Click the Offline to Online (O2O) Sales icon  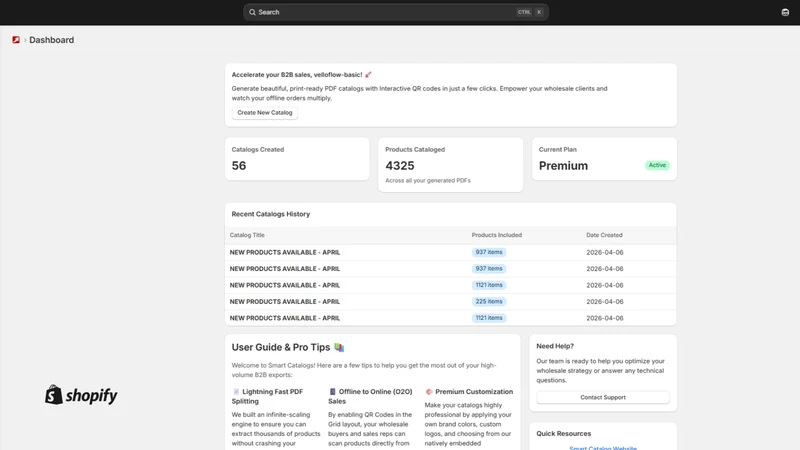click(332, 392)
